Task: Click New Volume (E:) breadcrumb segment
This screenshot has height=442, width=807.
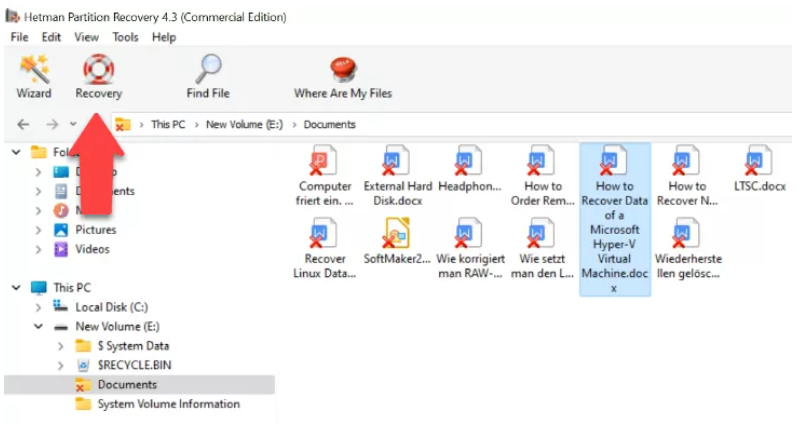Action: click(244, 125)
